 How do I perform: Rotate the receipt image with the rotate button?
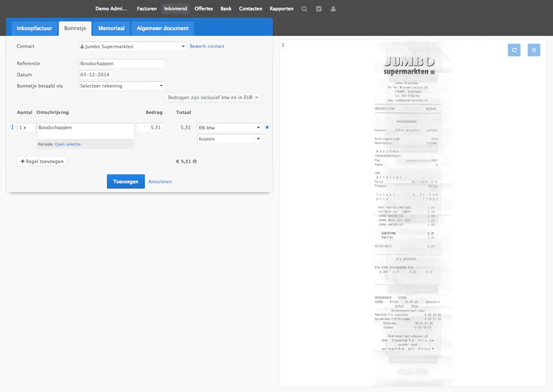[514, 50]
